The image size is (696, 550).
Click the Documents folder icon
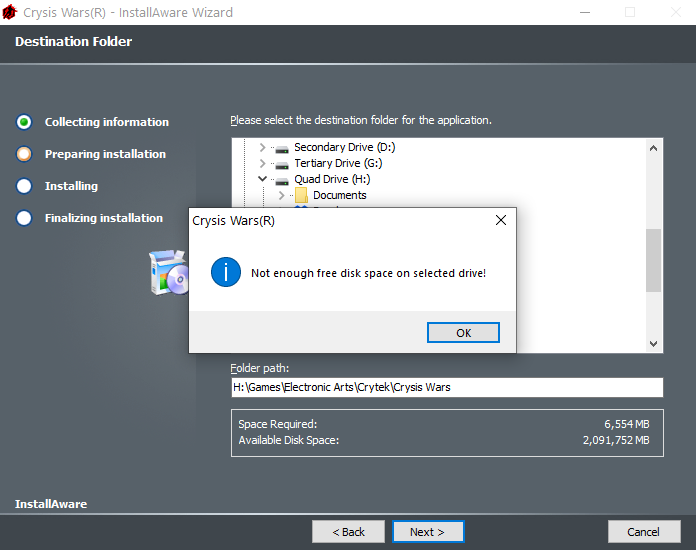[x=301, y=196]
